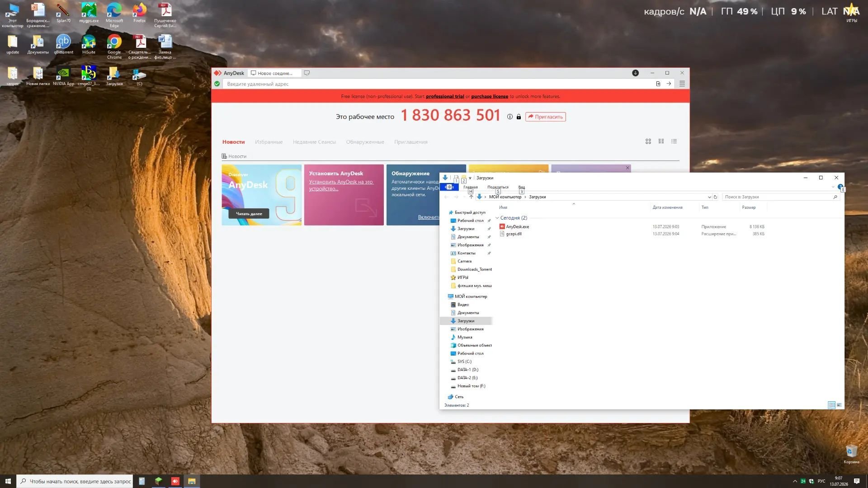Select Firefox desktop icon
Screen dimensions: 868x488
pyautogui.click(x=140, y=13)
